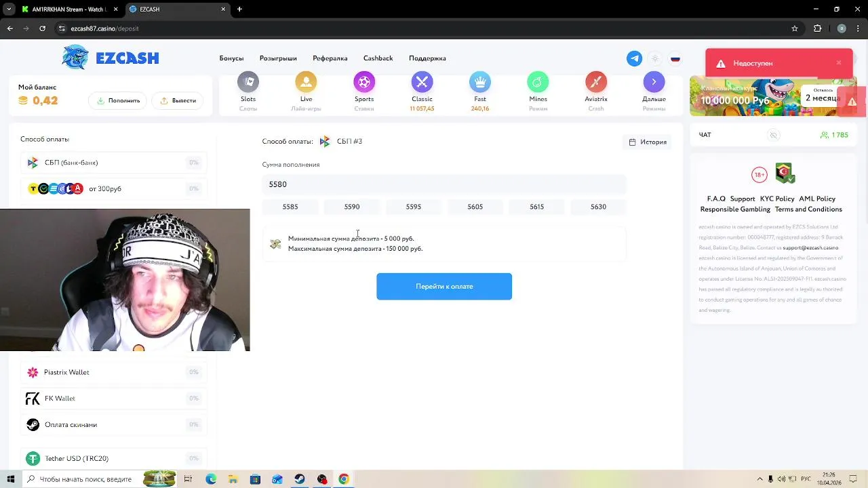Open the Рефералка menu item

pyautogui.click(x=330, y=58)
